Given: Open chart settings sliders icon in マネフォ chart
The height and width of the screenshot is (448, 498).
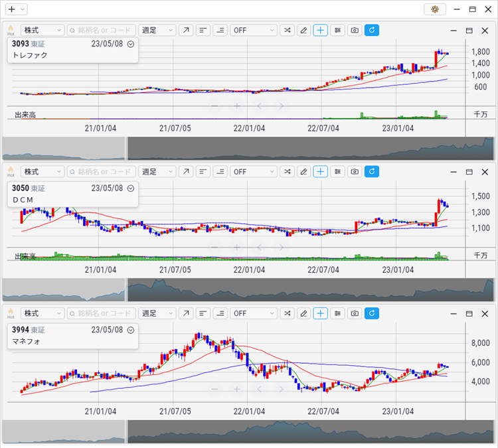Looking at the screenshot, I should (x=338, y=313).
